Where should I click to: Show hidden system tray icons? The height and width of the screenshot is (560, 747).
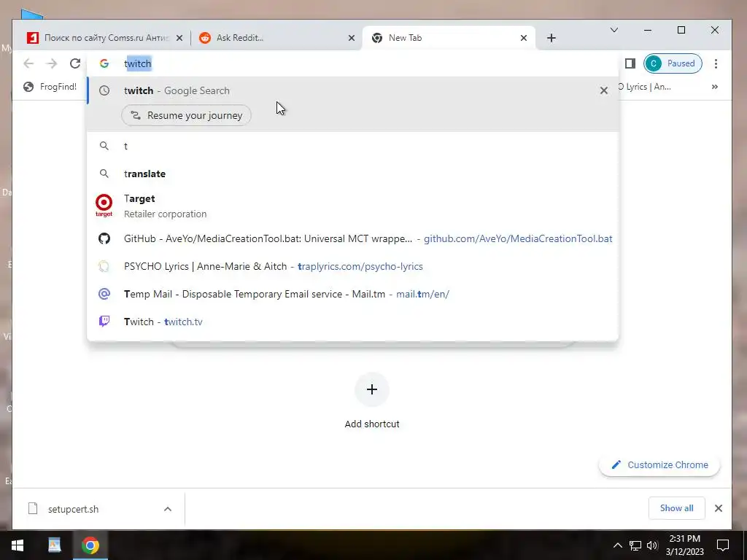click(x=617, y=545)
